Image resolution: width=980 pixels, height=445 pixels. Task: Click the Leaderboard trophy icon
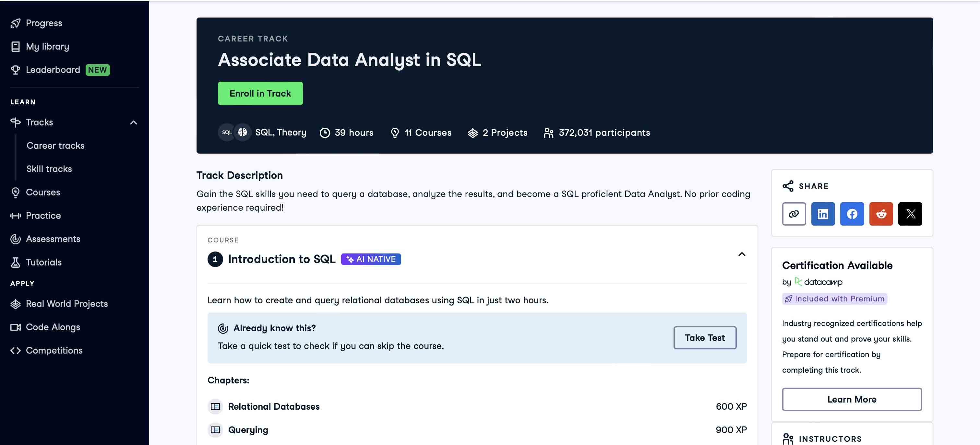(x=16, y=70)
